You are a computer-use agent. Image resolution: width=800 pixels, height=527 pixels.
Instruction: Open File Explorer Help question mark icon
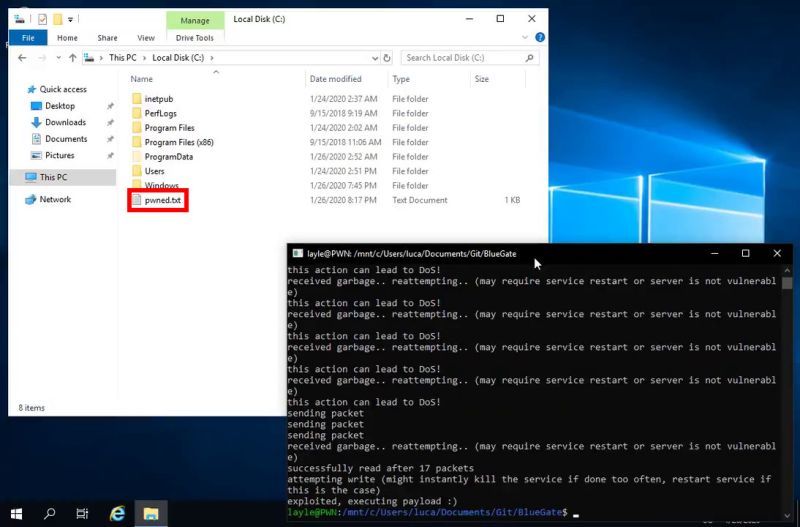[539, 38]
